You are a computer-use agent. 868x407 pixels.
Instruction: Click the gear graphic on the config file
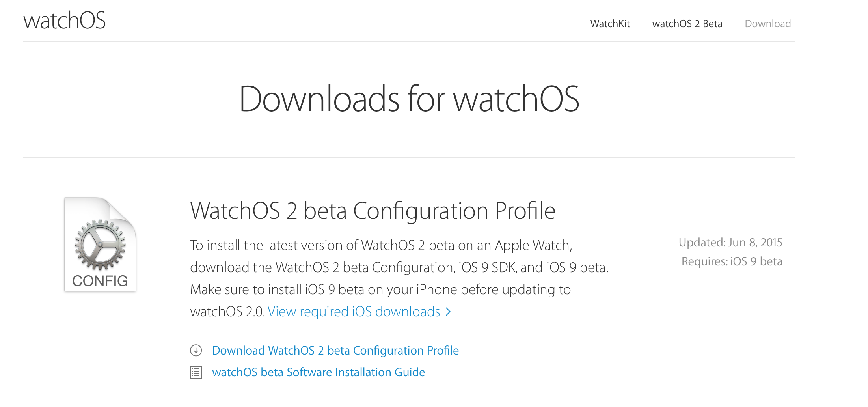click(100, 244)
